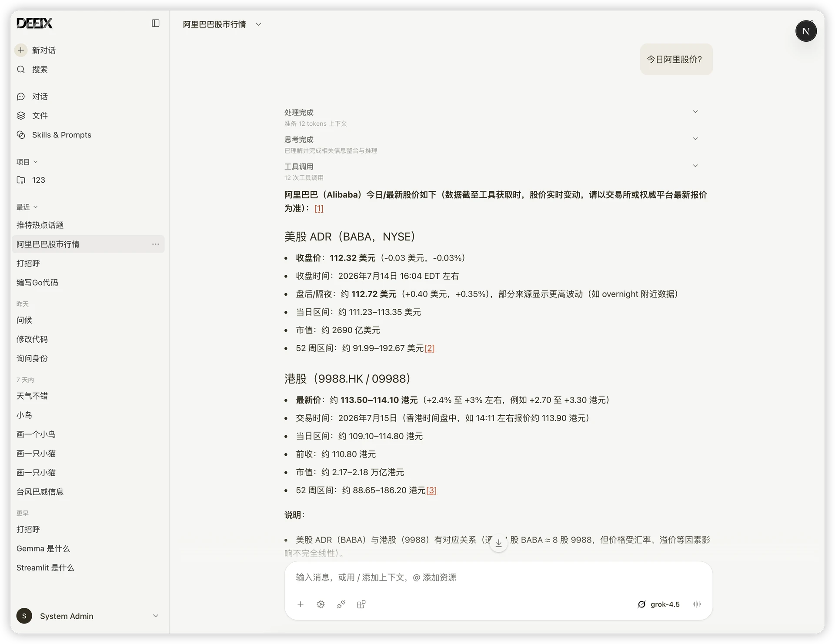The image size is (835, 644).
Task: Click the 港股（9988.HK / 09988） heading
Action: (x=347, y=379)
